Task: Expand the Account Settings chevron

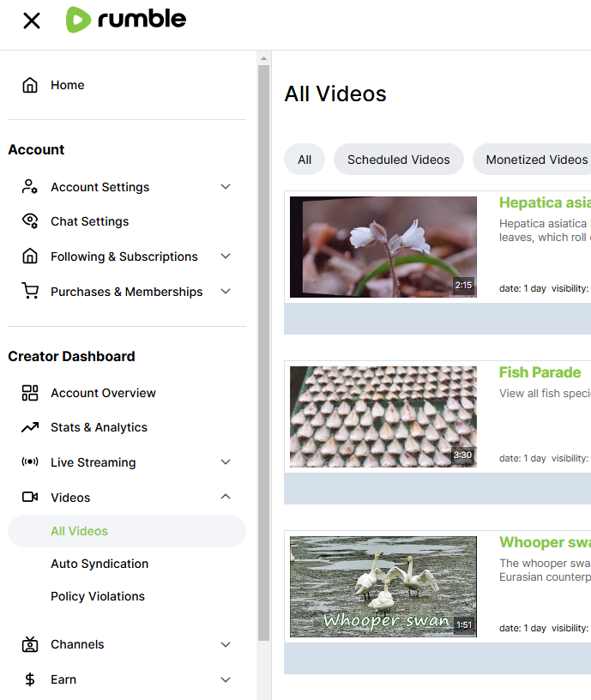Action: [x=226, y=187]
